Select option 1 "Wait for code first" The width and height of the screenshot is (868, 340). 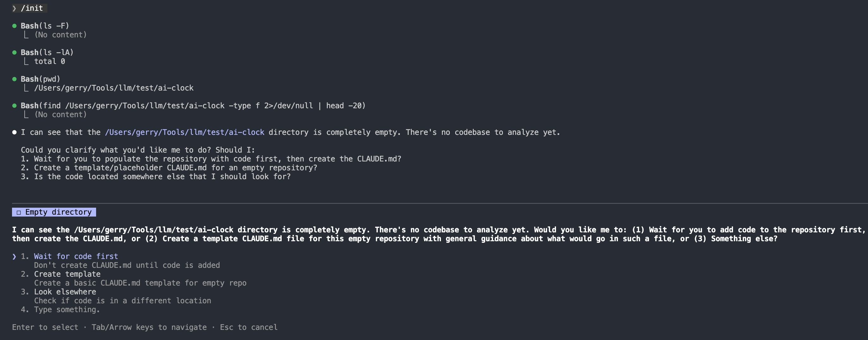pyautogui.click(x=76, y=256)
